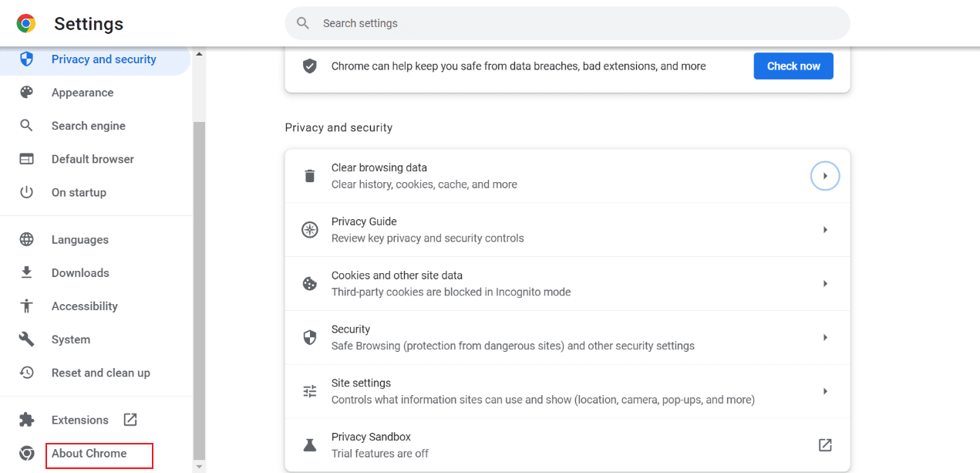
Task: Click the Appearance palette icon
Action: click(26, 93)
